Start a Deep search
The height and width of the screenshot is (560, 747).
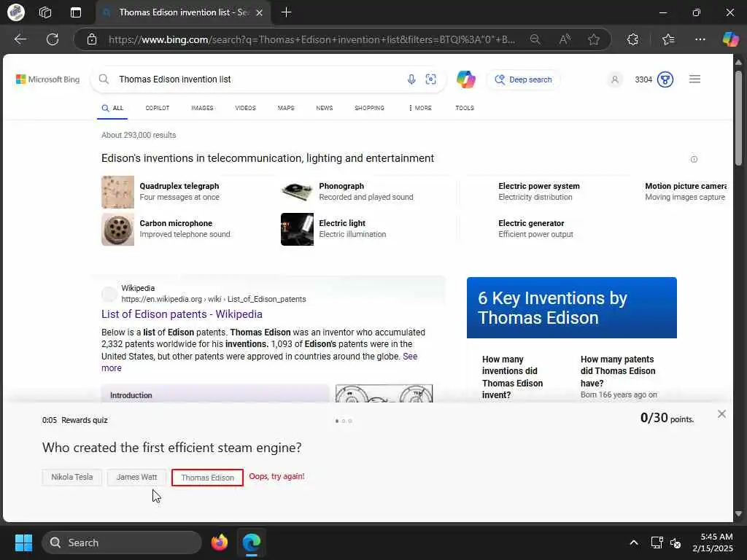click(523, 79)
